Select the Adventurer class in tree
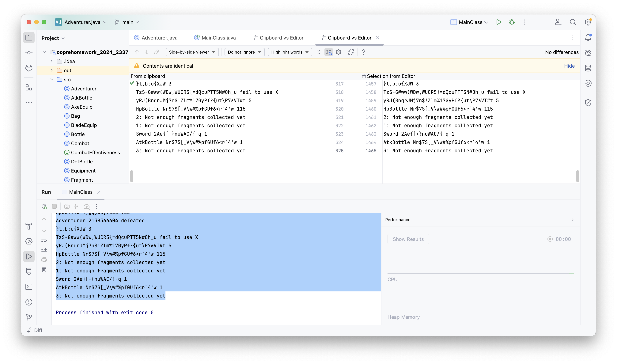This screenshot has width=617, height=364. pos(80,89)
